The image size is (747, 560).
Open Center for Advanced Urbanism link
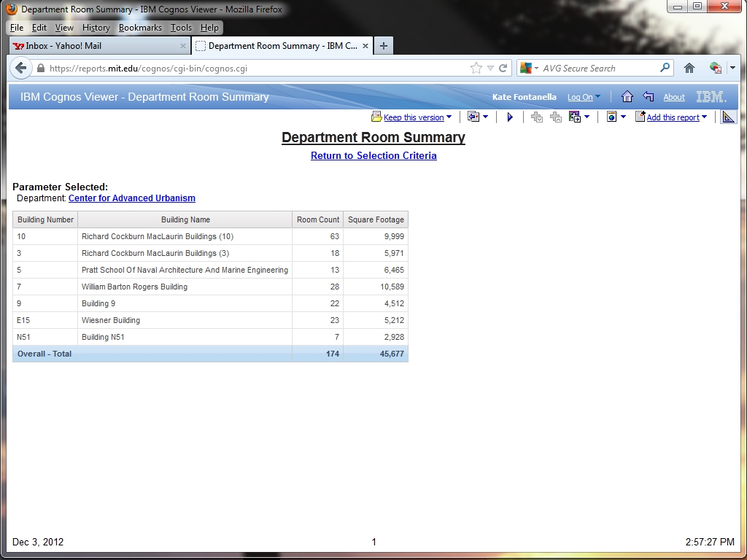coord(132,198)
